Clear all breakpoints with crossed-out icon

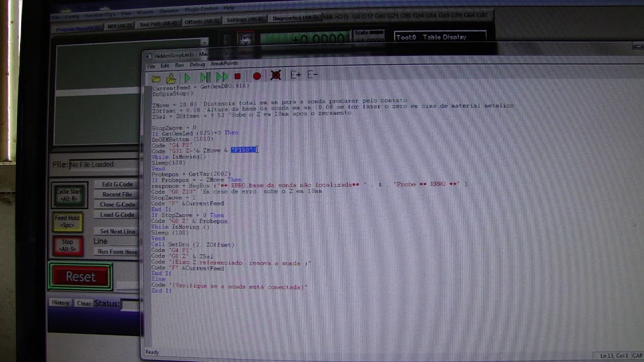[276, 75]
